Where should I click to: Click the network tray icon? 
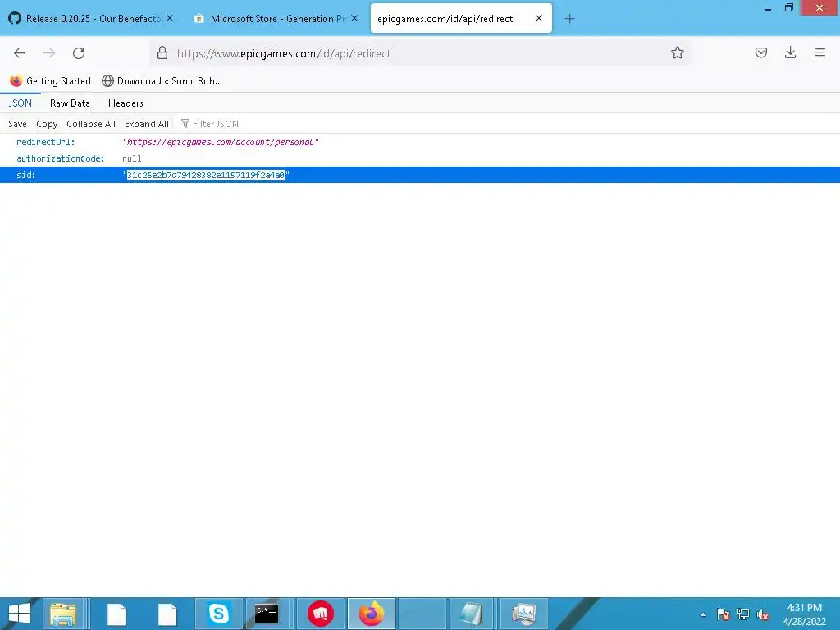[743, 614]
